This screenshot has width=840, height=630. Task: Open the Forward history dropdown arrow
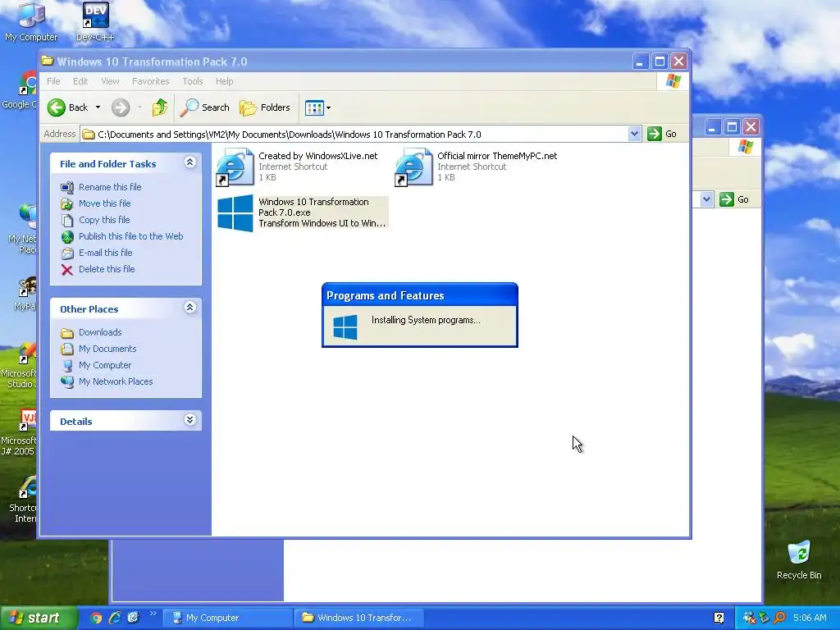click(139, 107)
